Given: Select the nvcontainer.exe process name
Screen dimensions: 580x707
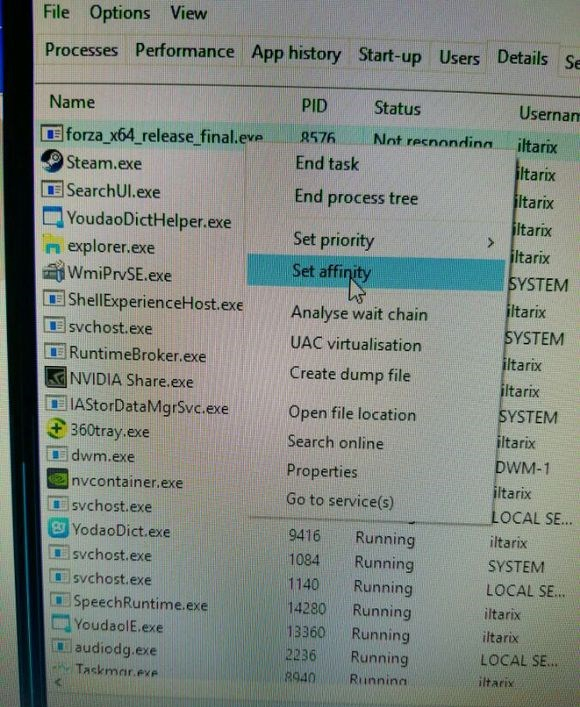Looking at the screenshot, I should pos(127,482).
